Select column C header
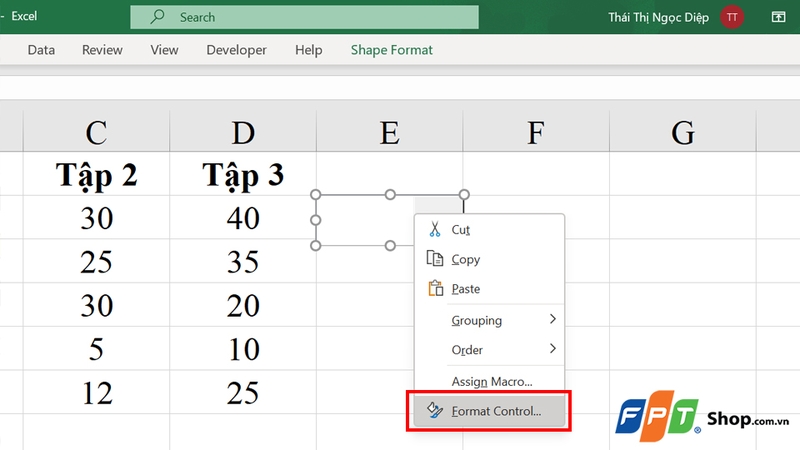Screen dimensions: 800x450 (96, 132)
